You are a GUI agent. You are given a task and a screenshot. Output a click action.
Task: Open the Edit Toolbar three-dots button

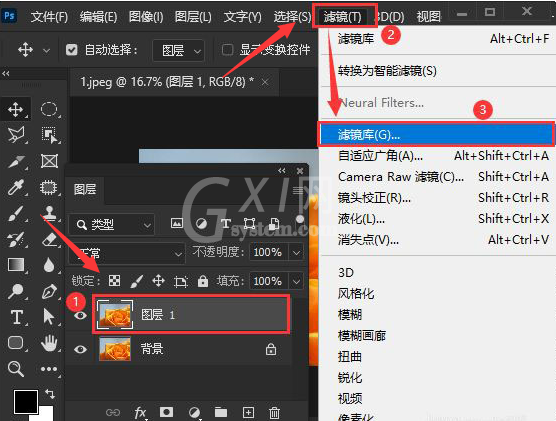click(49, 369)
